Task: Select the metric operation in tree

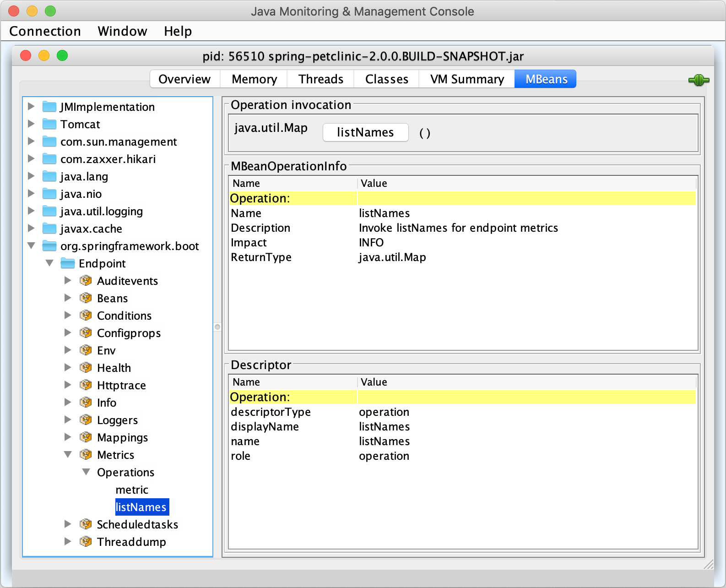Action: 132,490
